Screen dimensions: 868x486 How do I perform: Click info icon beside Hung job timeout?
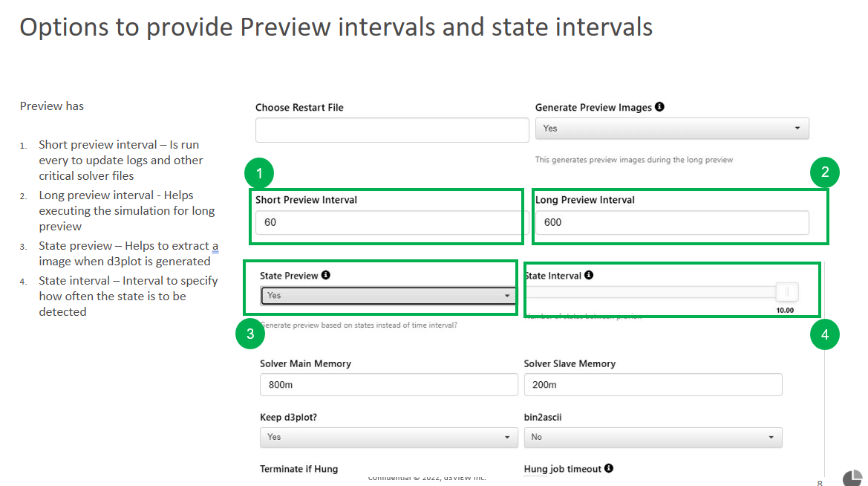[609, 468]
